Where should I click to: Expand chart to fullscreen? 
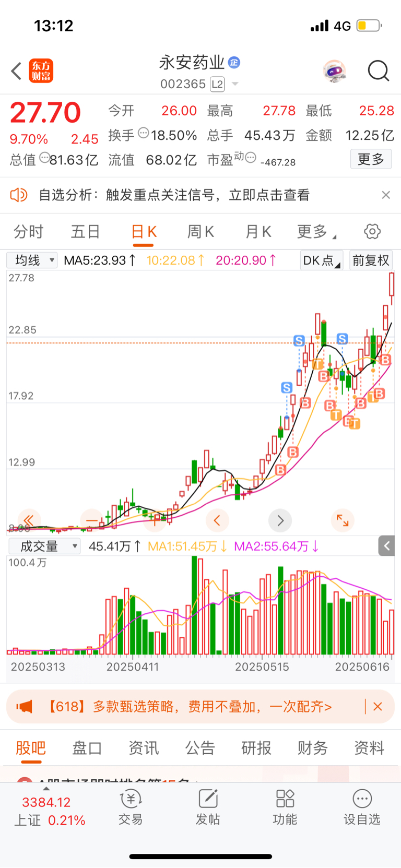343,520
